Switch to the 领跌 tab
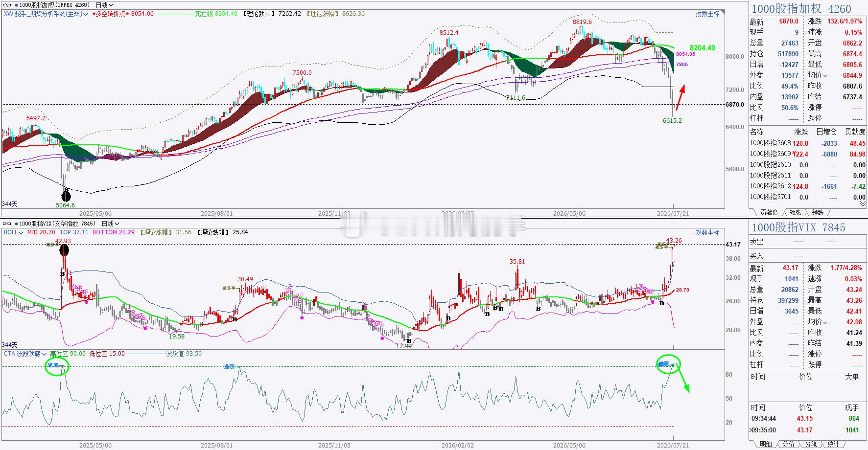This screenshot has width=868, height=450. (818, 212)
